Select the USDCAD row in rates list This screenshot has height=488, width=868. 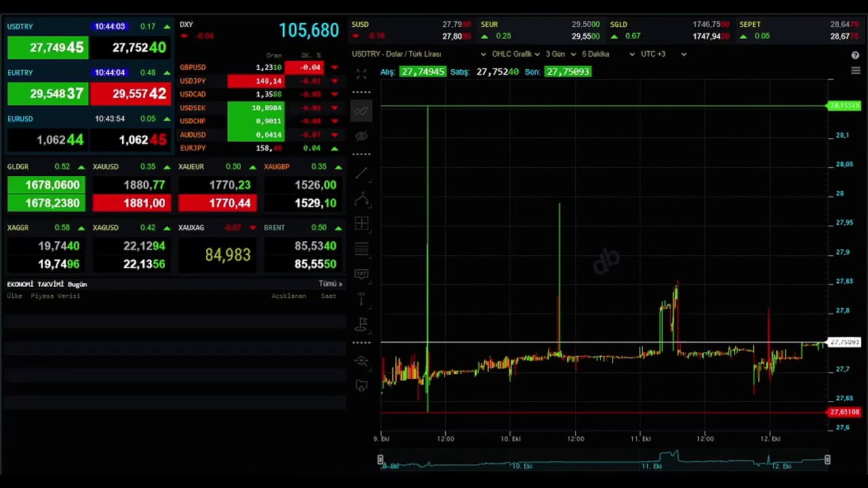[260, 94]
